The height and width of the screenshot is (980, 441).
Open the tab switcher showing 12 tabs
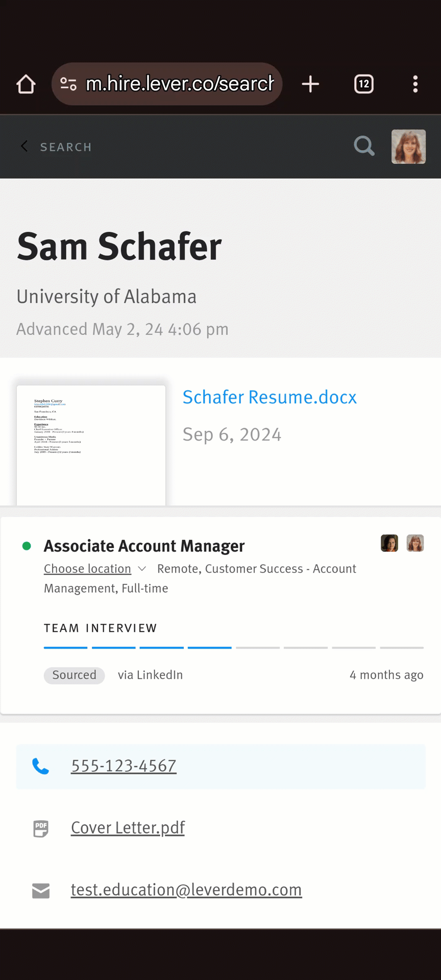pyautogui.click(x=364, y=84)
